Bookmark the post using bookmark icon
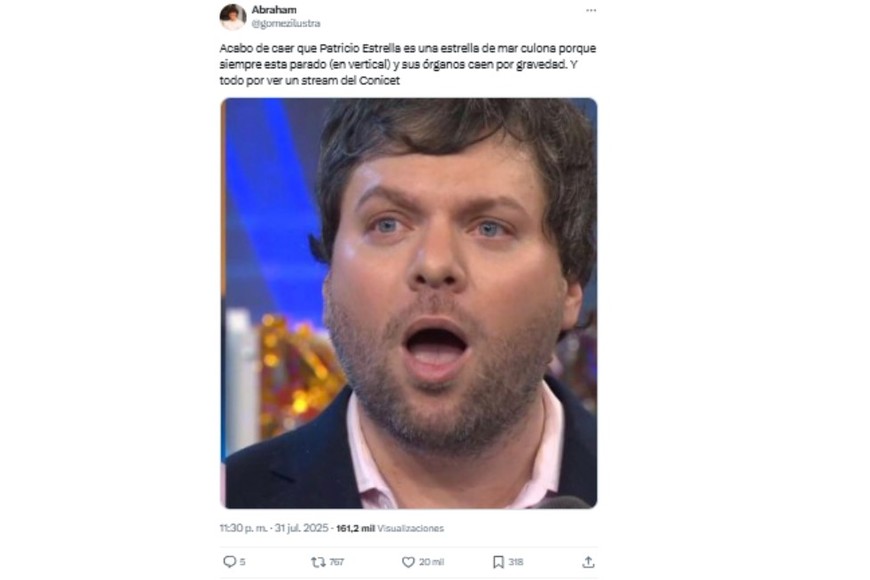Screen dimensions: 870x580 [498, 562]
